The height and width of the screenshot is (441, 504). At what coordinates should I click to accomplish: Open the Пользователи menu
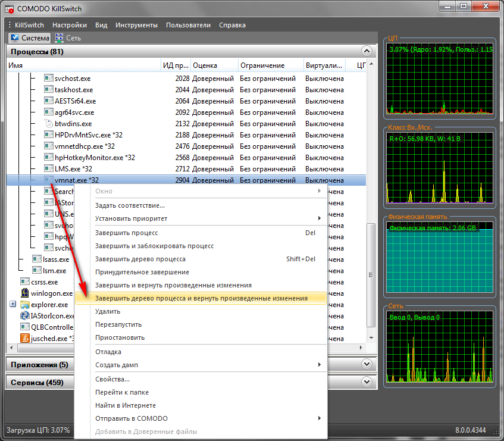point(188,25)
